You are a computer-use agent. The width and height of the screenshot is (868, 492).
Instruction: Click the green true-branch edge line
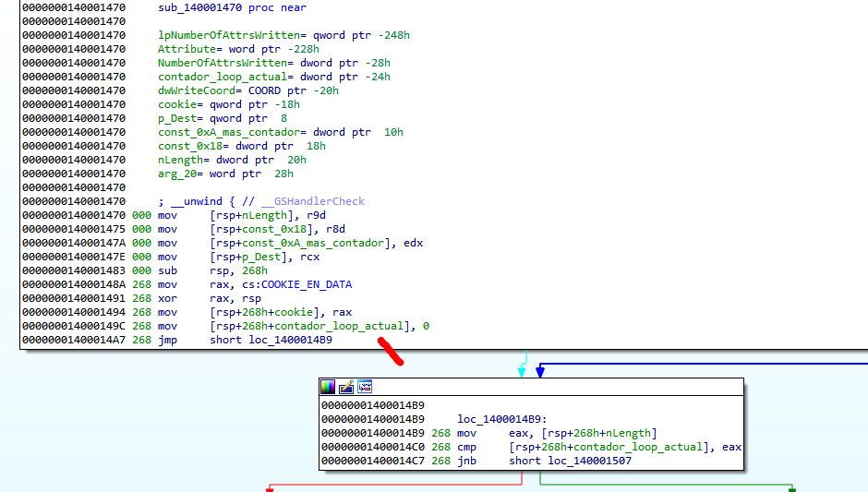pyautogui.click(x=665, y=484)
